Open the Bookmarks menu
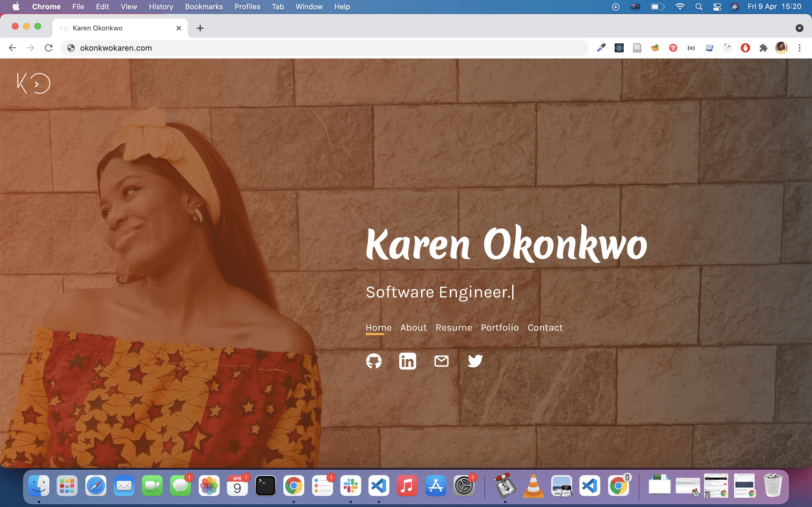The width and height of the screenshot is (812, 507). 204,6
